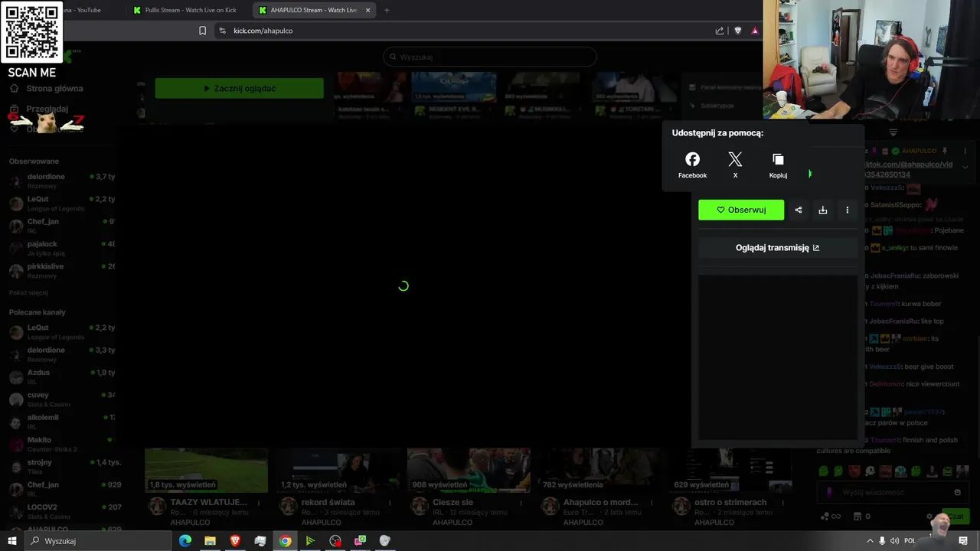Open File Explorer from the taskbar
This screenshot has width=980, height=551.
tap(210, 541)
